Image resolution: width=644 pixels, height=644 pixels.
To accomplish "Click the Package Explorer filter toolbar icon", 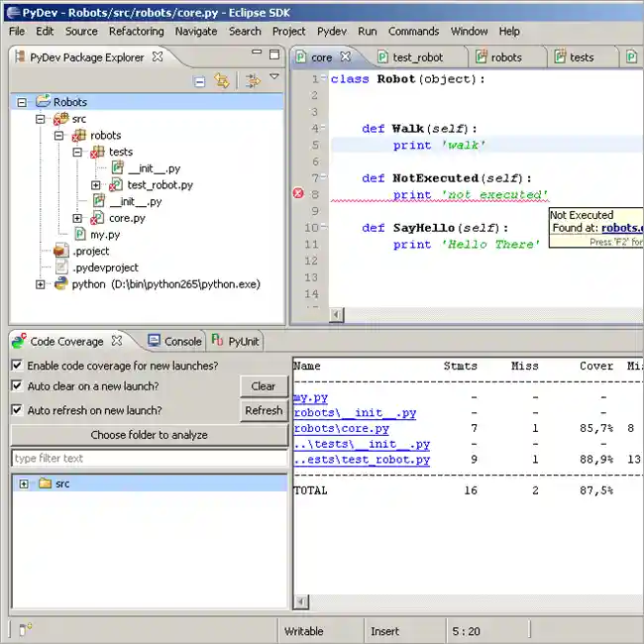I will 253,80.
